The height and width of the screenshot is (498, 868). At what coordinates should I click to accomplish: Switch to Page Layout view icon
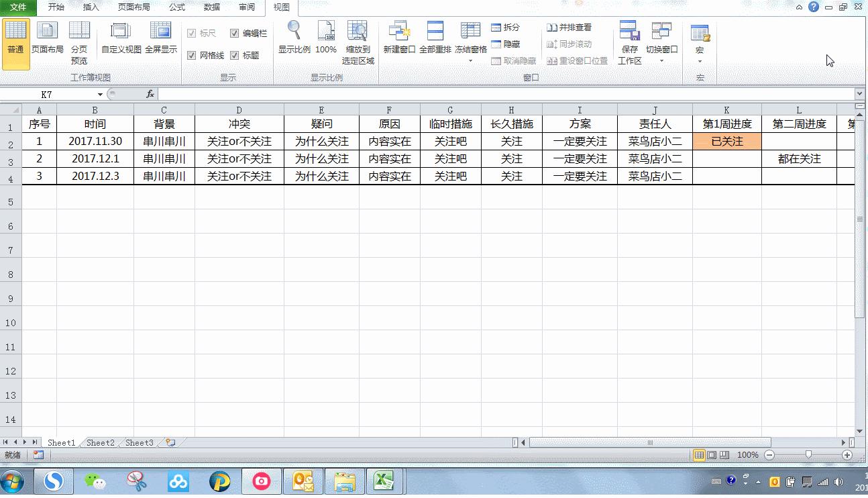pos(47,38)
